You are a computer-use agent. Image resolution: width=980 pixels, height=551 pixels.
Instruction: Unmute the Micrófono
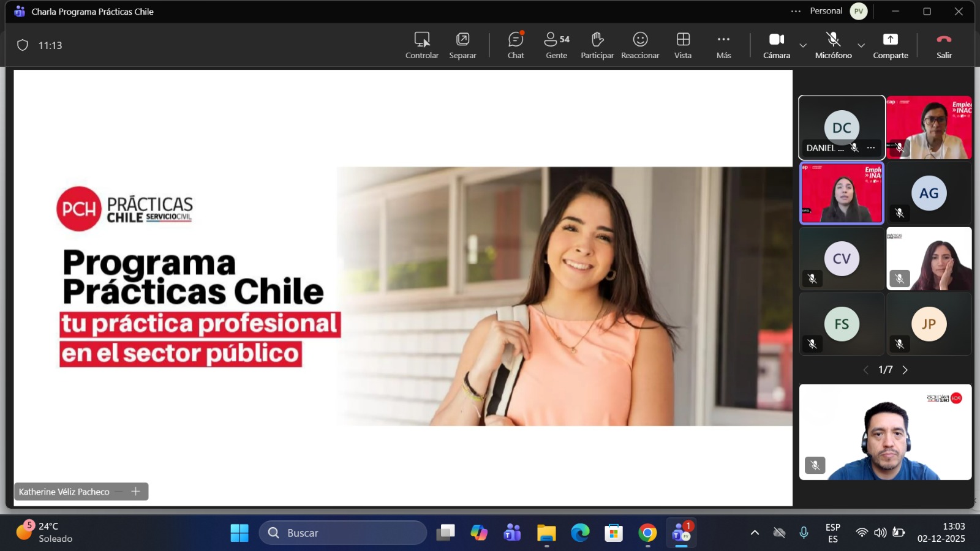[x=833, y=45]
